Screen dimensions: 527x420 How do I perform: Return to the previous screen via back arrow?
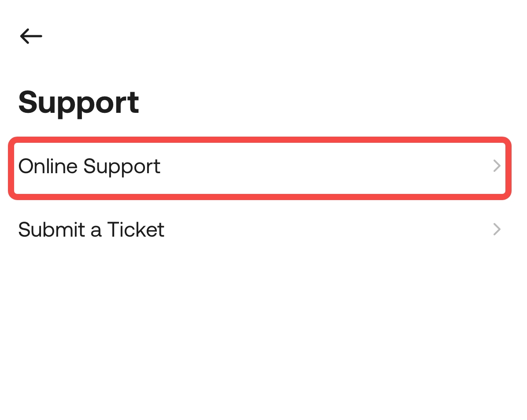point(31,36)
